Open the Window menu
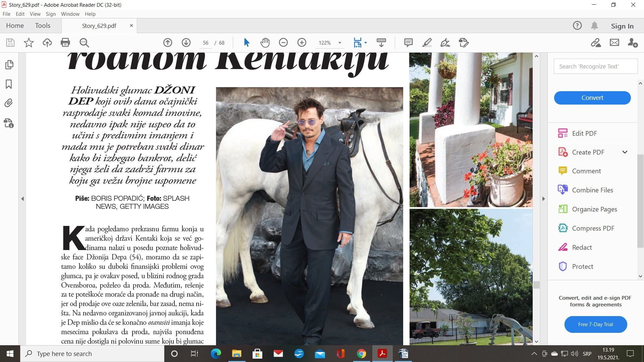 [x=70, y=14]
